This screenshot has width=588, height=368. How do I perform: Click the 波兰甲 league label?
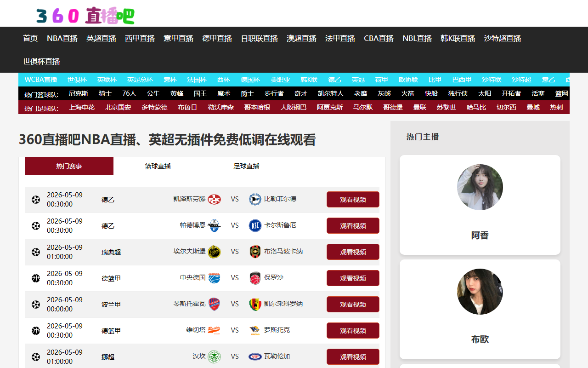tap(111, 305)
